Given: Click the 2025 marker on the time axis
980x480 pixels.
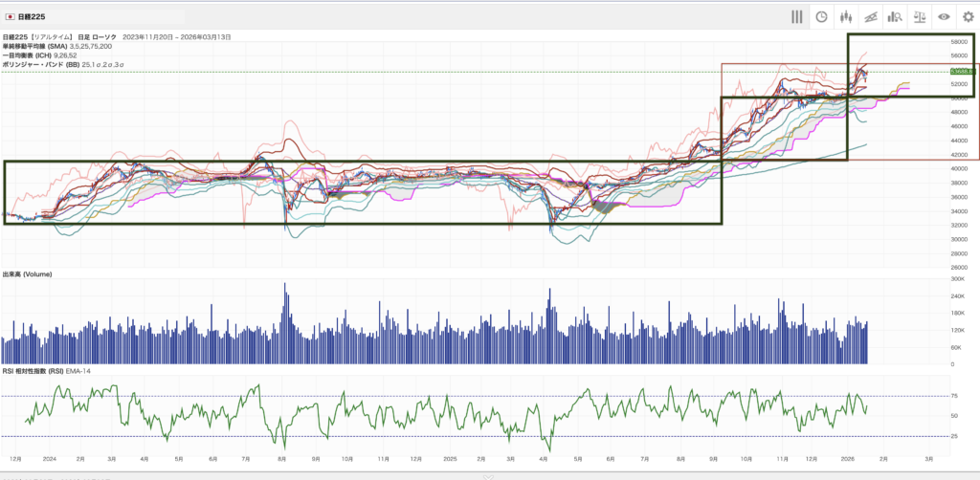Looking at the screenshot, I should point(449,458).
